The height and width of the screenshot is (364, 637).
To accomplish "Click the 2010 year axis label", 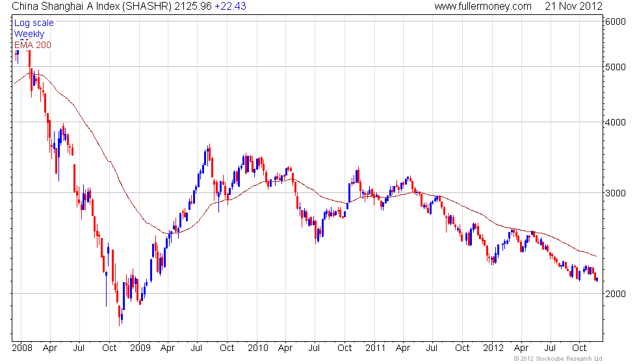I will click(x=258, y=348).
